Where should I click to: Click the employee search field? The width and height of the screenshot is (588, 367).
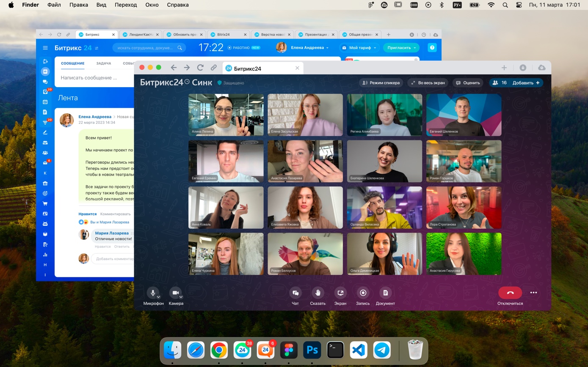tap(149, 48)
